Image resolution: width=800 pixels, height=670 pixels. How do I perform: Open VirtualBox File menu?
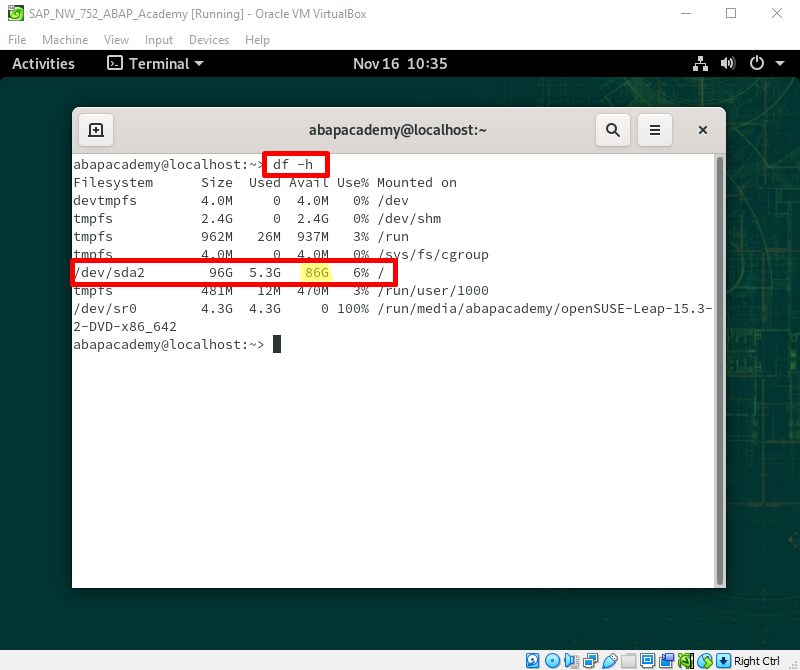(17, 40)
